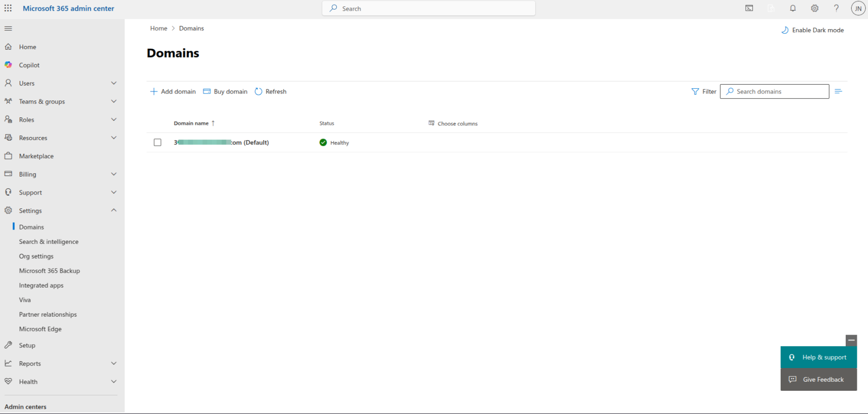Viewport: 868px width, 414px height.
Task: Click the green Healthy status icon
Action: 323,142
